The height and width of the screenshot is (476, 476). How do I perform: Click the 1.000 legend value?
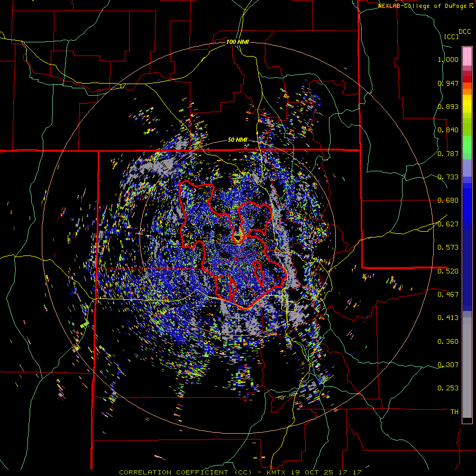448,59
